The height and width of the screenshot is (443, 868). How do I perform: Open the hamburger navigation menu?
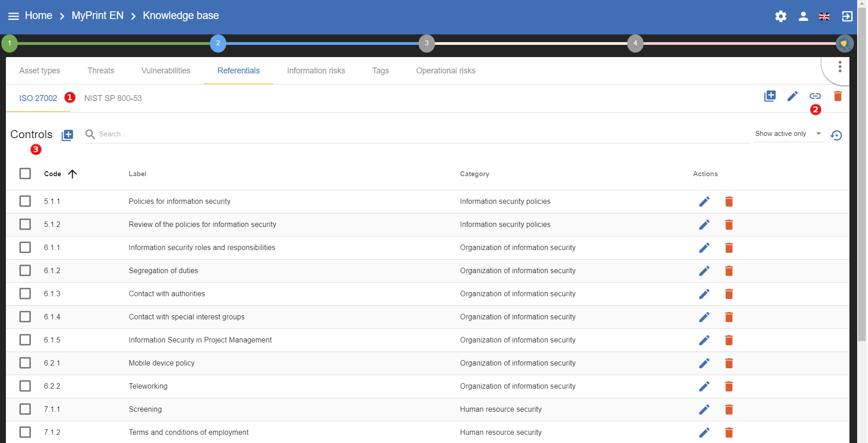click(x=14, y=16)
